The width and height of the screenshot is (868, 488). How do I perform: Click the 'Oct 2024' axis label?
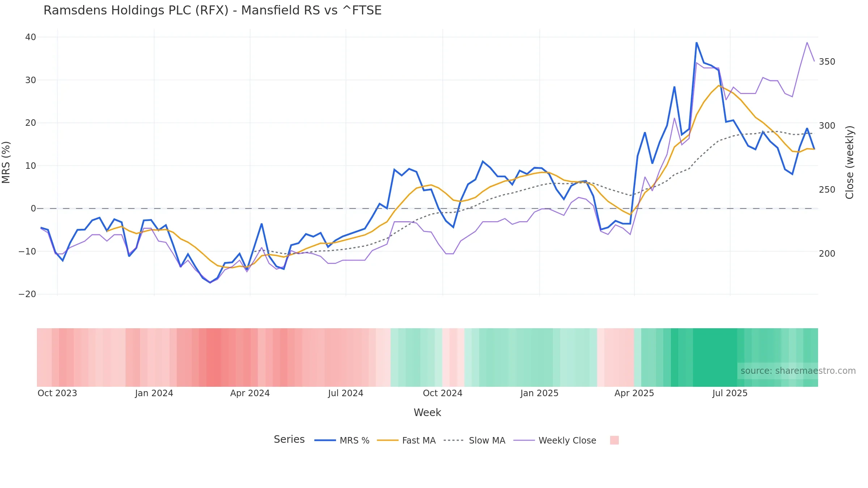(443, 393)
